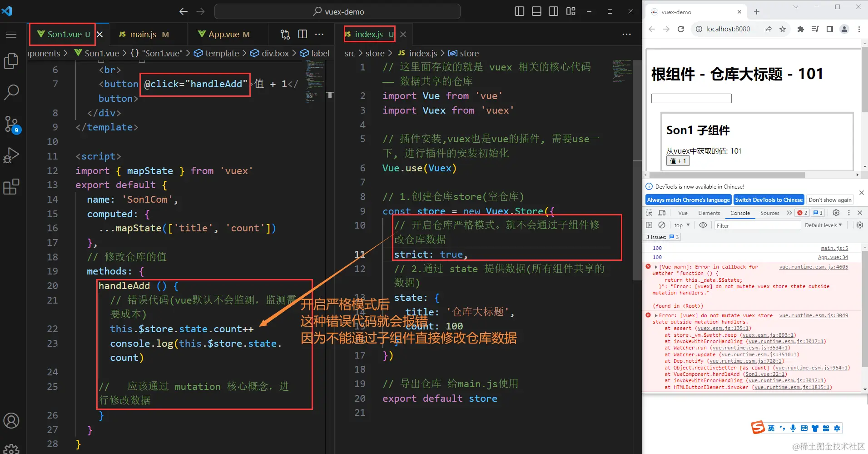This screenshot has height=454, width=868.
Task: Split the left editor to the right
Action: (303, 34)
